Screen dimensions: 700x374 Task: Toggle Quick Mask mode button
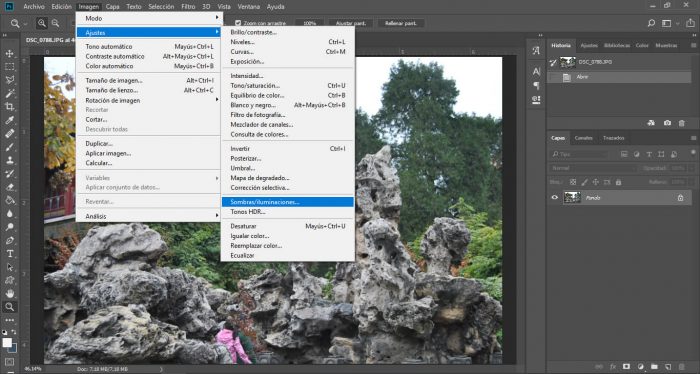[9, 362]
